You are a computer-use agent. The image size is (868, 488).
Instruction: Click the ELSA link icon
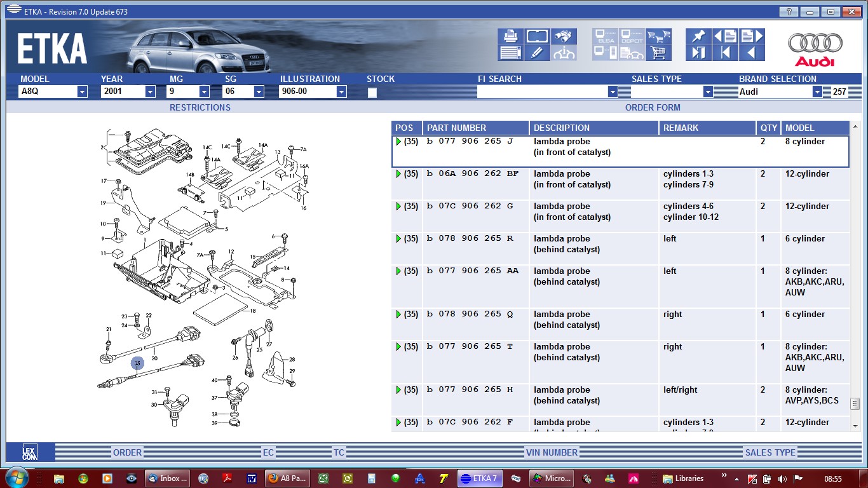click(x=605, y=36)
